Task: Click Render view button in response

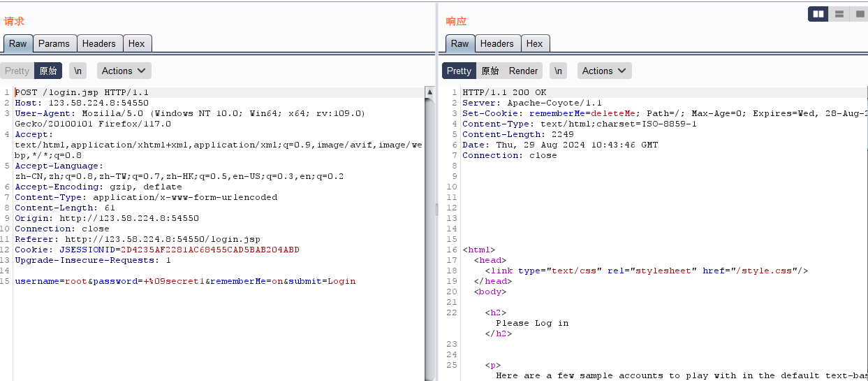Action: click(523, 71)
